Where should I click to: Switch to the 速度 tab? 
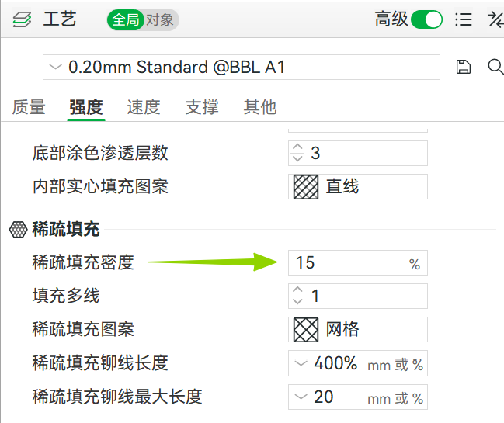(144, 107)
